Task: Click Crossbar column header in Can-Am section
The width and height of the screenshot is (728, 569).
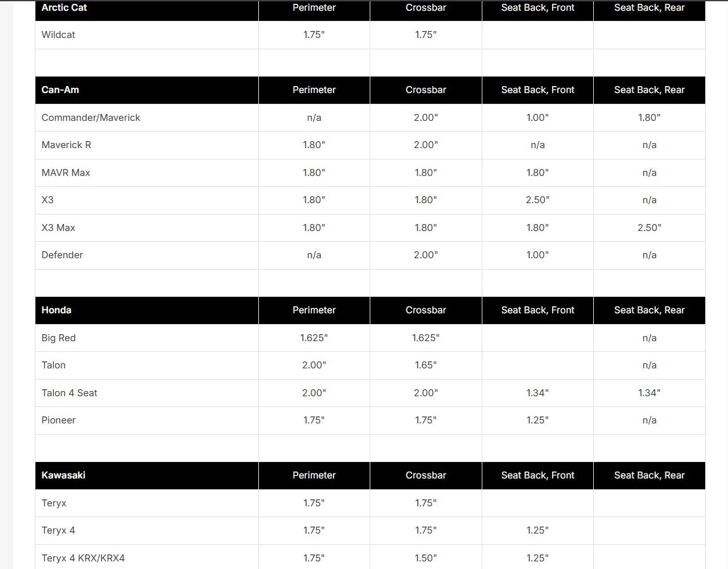Action: (x=425, y=90)
